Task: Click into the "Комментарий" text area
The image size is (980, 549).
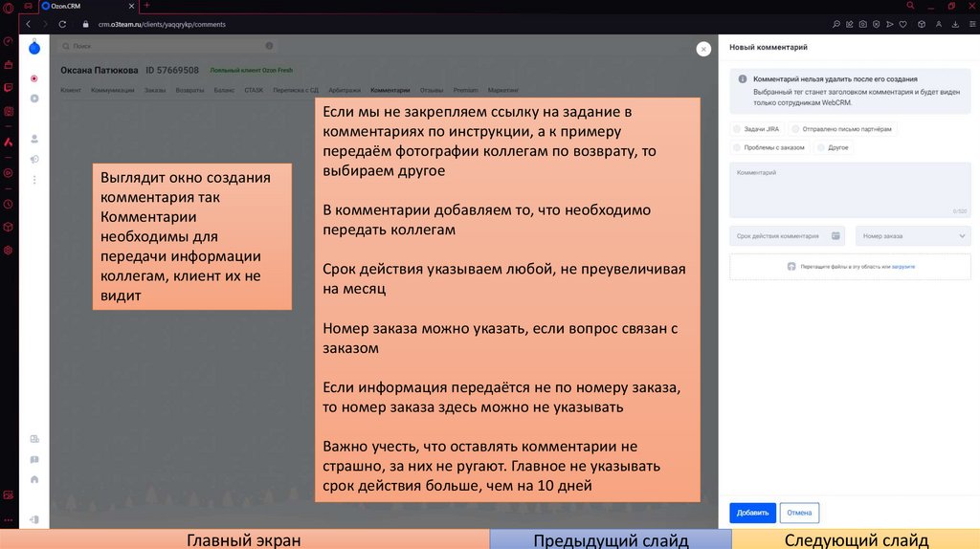Action: click(850, 190)
